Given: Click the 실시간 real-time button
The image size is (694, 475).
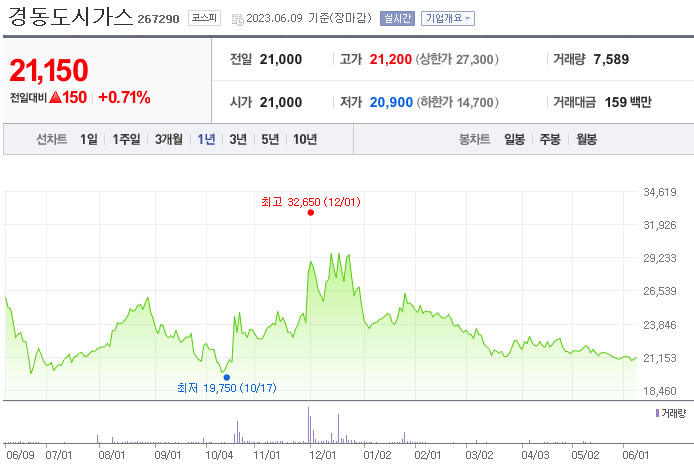Looking at the screenshot, I should pos(397,18).
